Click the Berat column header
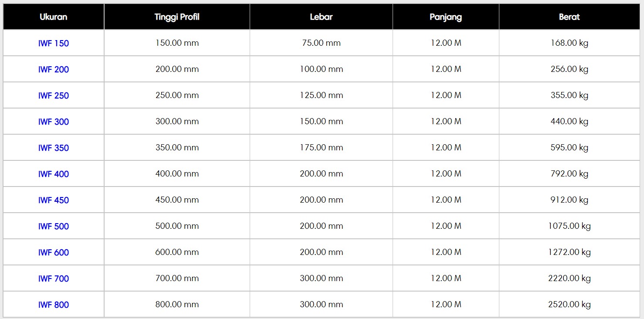Screen dimensions: 644x319 pos(569,17)
